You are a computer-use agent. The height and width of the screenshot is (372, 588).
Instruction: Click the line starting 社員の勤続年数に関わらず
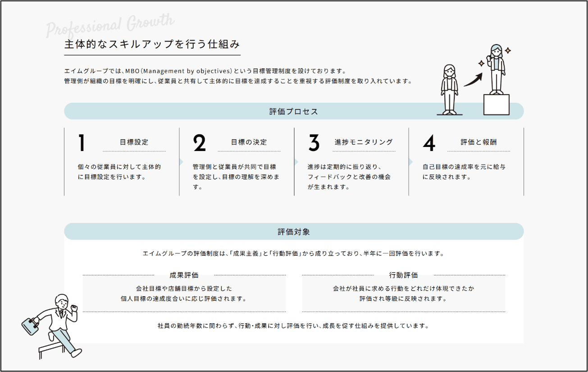[x=293, y=326]
